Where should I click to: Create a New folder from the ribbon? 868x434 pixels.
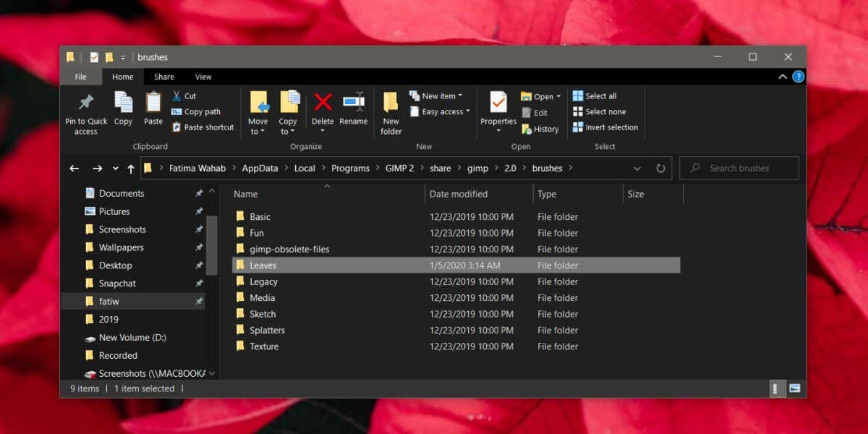[391, 112]
